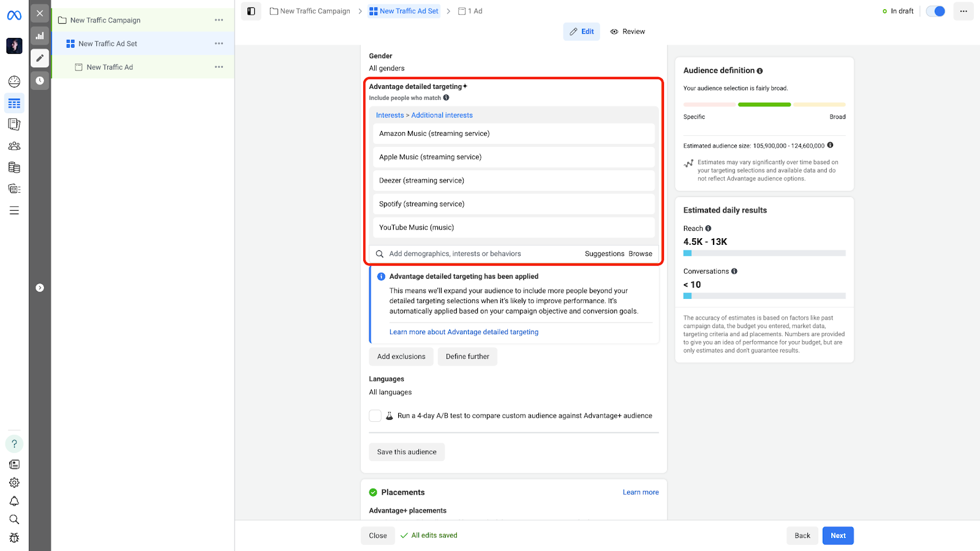
Task: Open the account overview gauge icon
Action: click(x=14, y=81)
